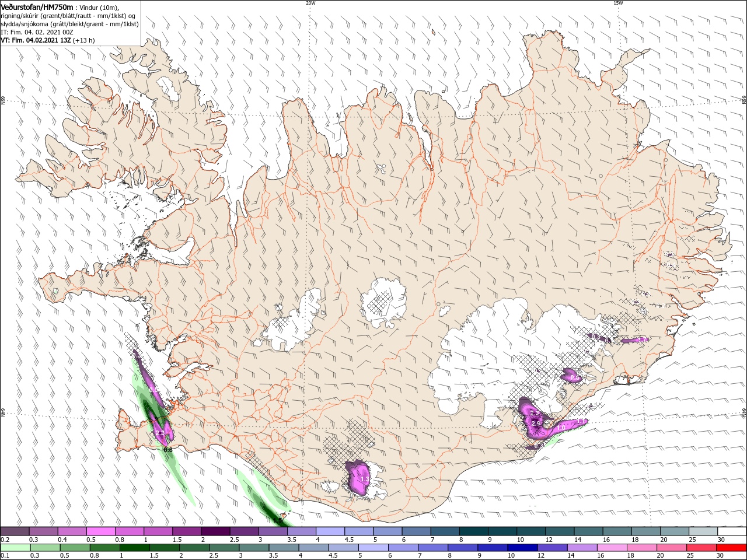Click the upper legend swatch labeled 2.5
747x560 pixels.
pos(243,531)
